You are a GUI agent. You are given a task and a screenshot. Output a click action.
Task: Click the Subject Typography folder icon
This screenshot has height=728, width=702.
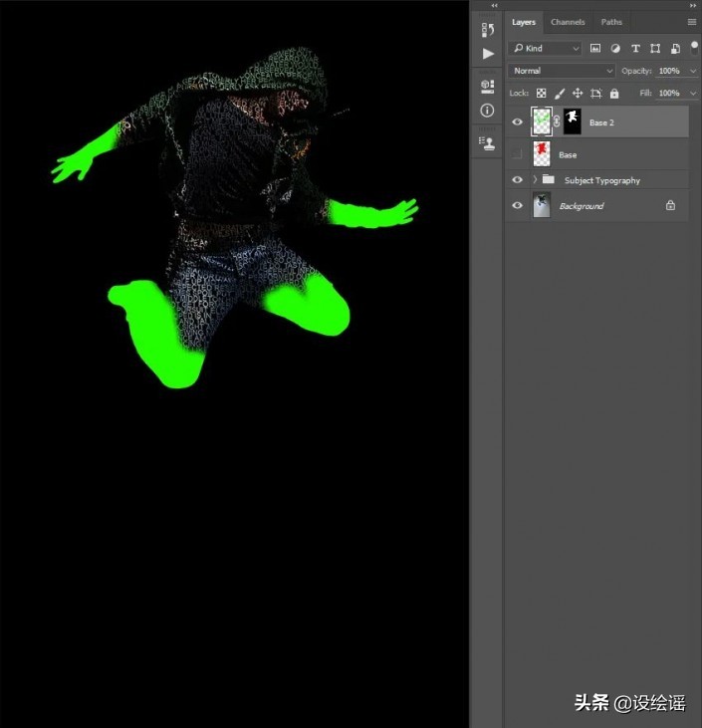[x=549, y=179]
